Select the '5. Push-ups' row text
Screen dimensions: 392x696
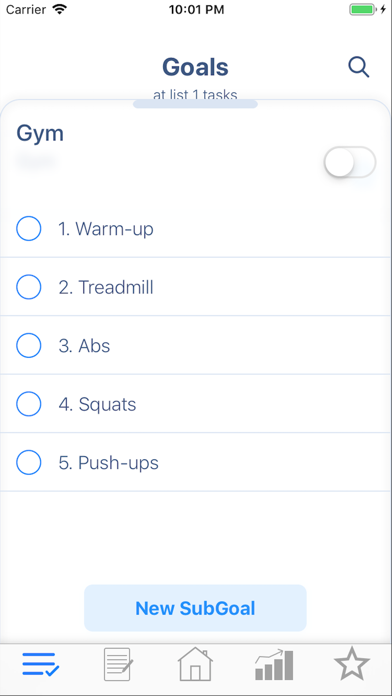pos(108,463)
